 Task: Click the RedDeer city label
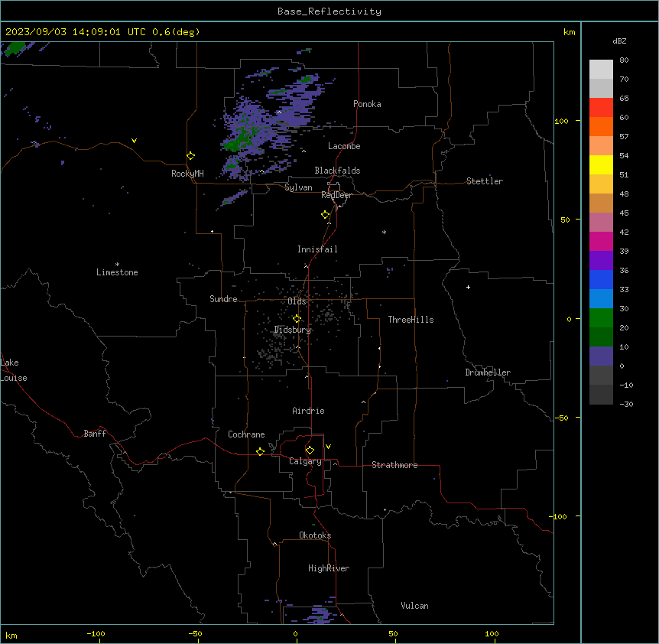336,195
